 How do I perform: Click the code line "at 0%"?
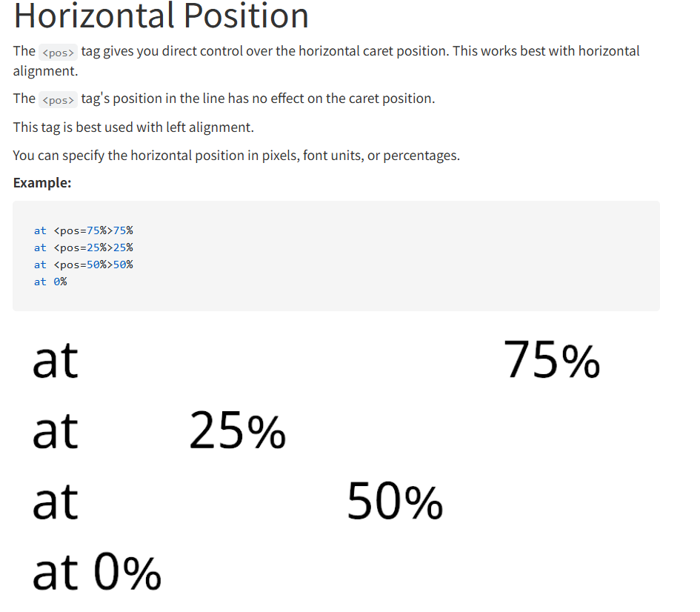[x=50, y=282]
